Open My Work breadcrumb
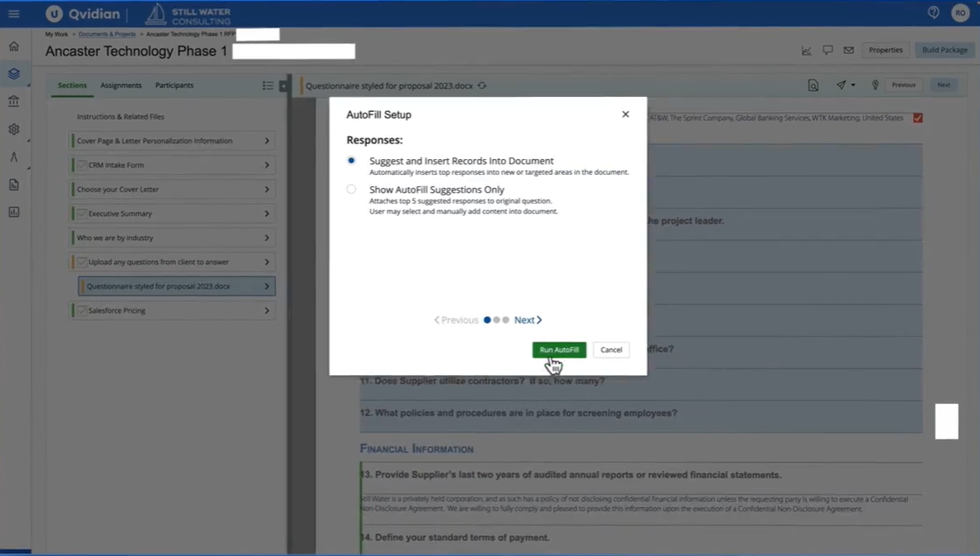Image resolution: width=980 pixels, height=556 pixels. coord(56,34)
